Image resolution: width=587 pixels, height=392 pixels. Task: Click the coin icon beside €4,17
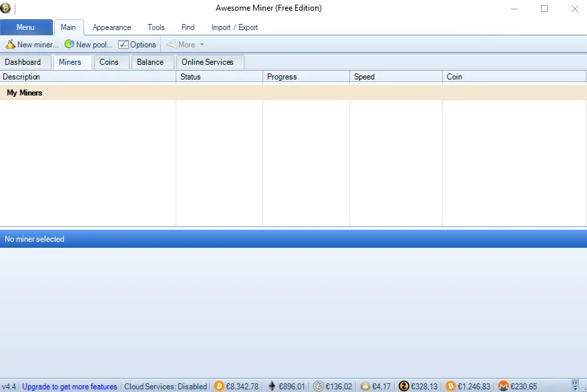click(365, 386)
